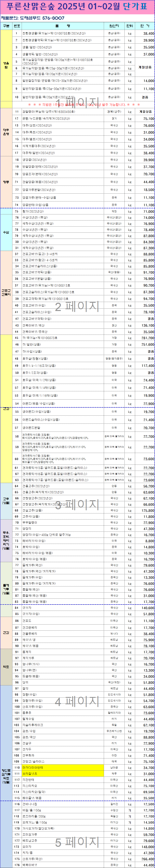Click yellow highlighted cell '마카다미아반태'
The width and height of the screenshot is (155, 868).
point(62,768)
